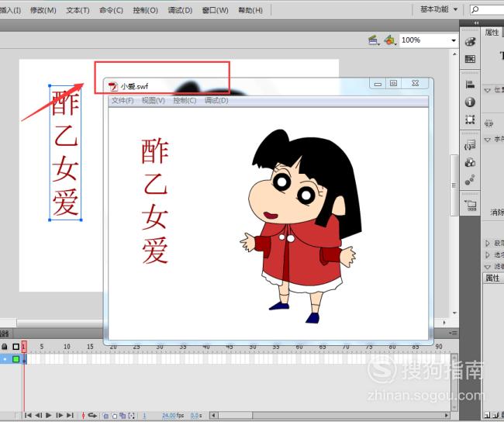Click the Go to first frame button

tap(28, 415)
